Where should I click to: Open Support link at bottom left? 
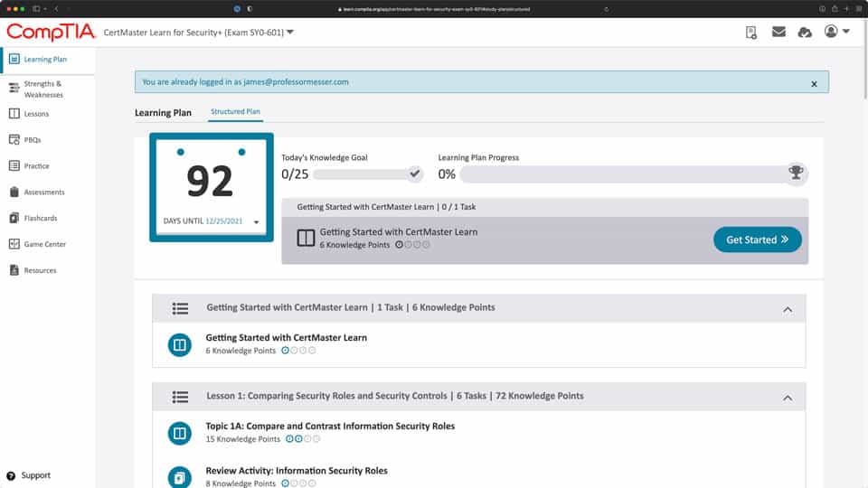tap(35, 475)
